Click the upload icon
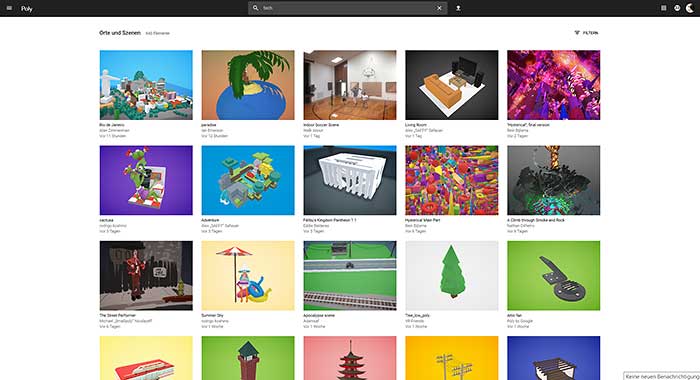Screen dimensions: 700x380 point(458,8)
